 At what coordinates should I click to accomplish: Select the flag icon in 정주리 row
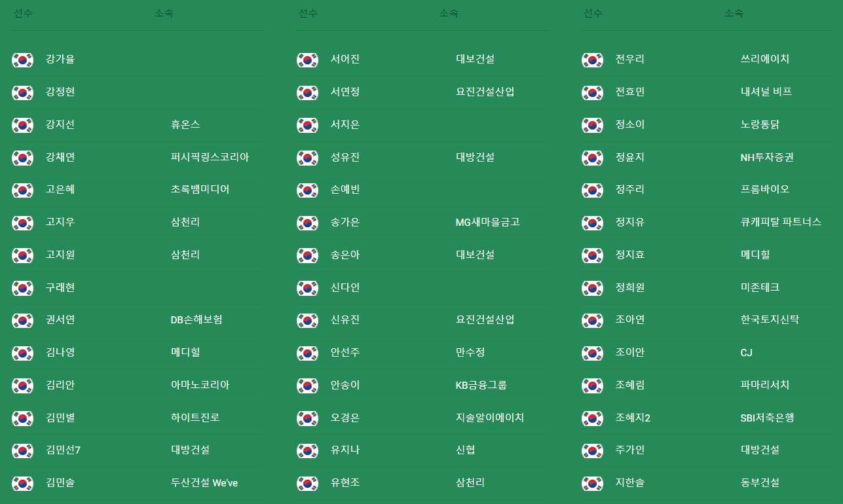(x=592, y=190)
